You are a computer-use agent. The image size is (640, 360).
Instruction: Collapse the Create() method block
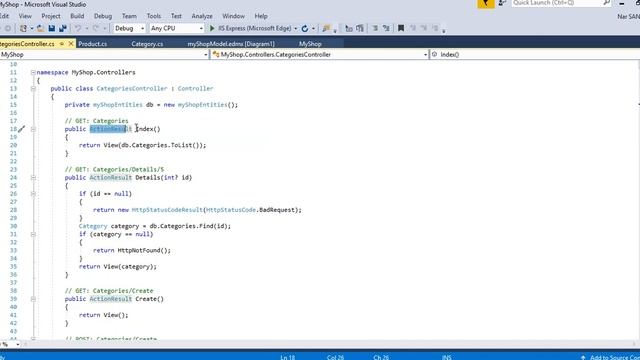pos(33,299)
